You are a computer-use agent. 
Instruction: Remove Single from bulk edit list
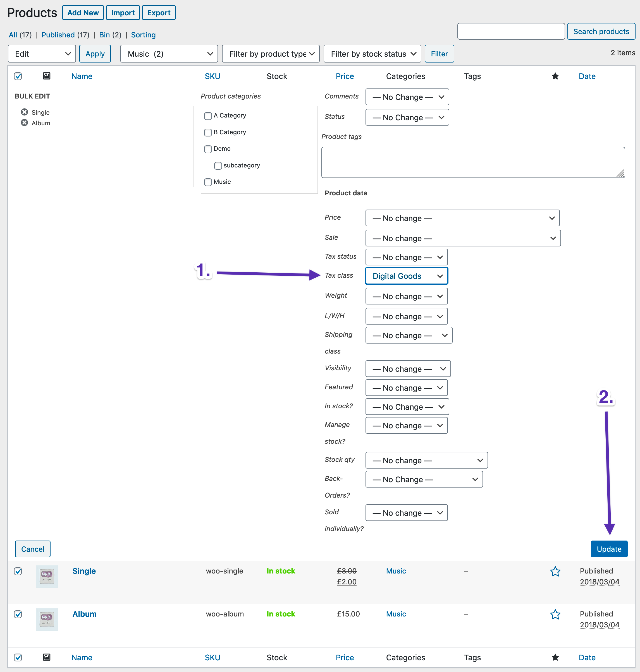point(24,112)
